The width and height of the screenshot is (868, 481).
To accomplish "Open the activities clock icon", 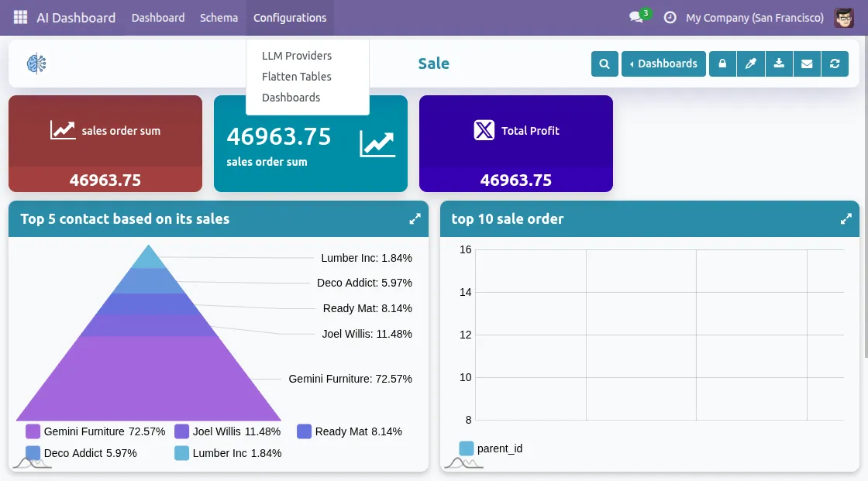I will pyautogui.click(x=670, y=17).
